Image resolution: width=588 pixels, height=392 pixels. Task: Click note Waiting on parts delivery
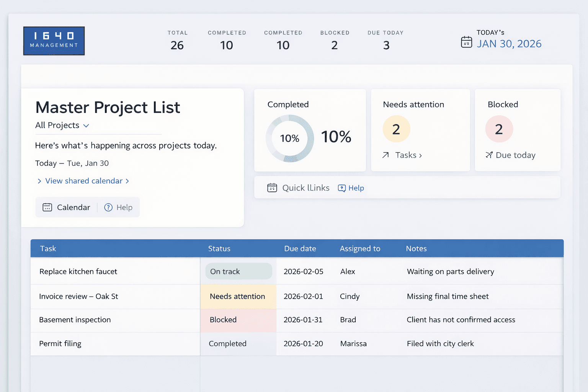(x=451, y=271)
